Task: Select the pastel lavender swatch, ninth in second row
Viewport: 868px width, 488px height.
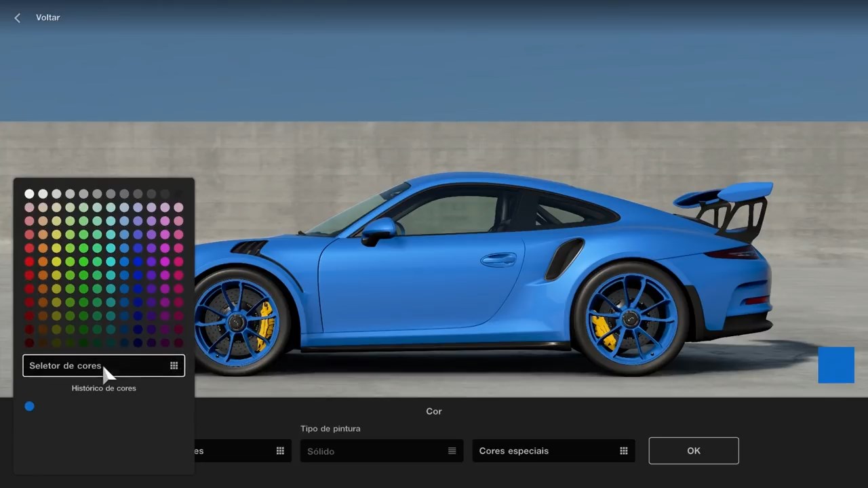Action: (x=138, y=207)
